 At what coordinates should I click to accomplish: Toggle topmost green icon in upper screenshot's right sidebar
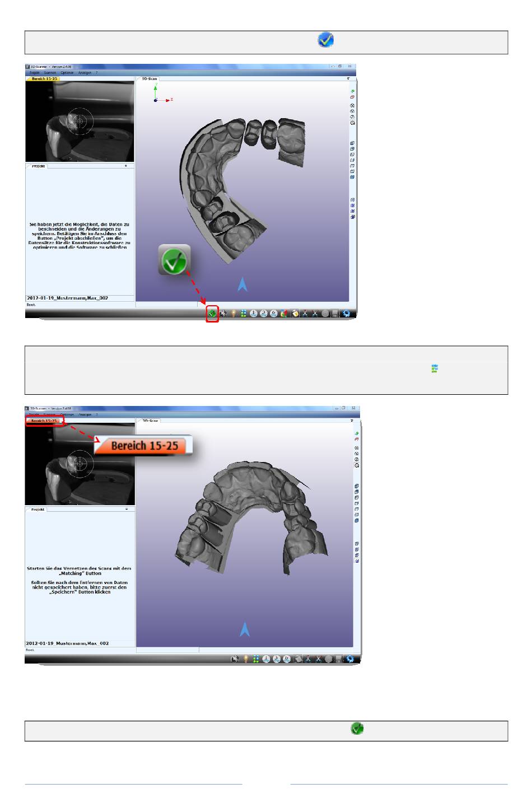point(352,91)
